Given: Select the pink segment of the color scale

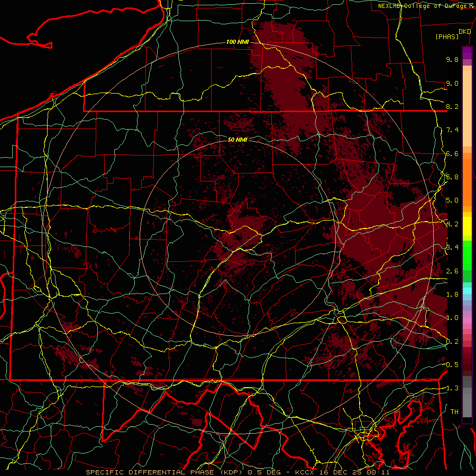Looking at the screenshot, I should point(467,321).
